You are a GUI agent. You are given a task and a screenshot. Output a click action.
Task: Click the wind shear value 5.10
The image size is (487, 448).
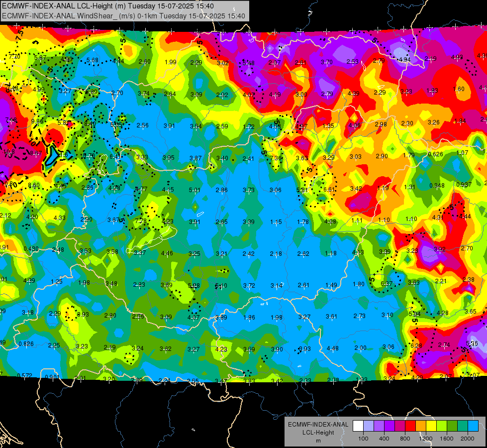(x=221, y=285)
